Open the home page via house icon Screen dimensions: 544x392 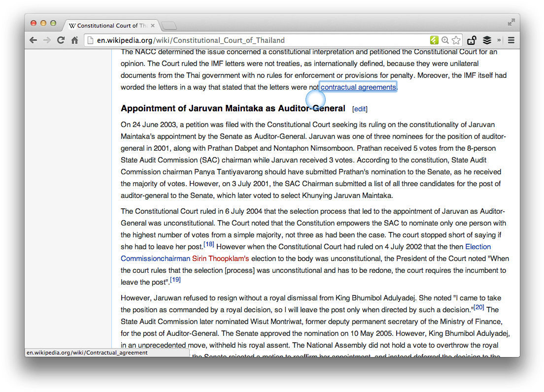point(74,40)
